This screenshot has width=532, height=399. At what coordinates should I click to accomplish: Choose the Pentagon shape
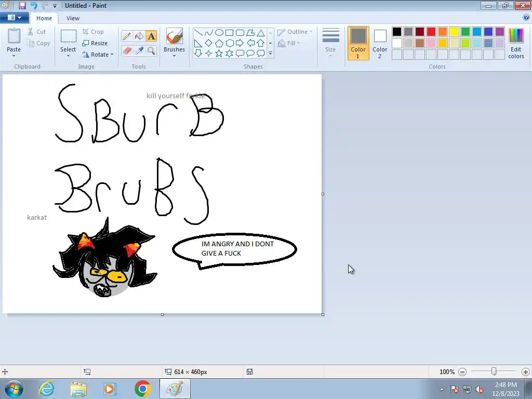tap(219, 43)
